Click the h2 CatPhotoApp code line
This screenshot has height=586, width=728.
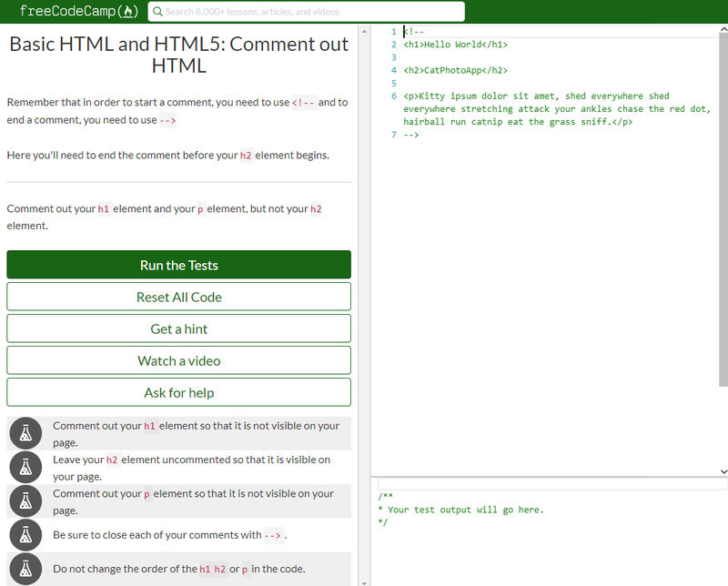point(456,71)
